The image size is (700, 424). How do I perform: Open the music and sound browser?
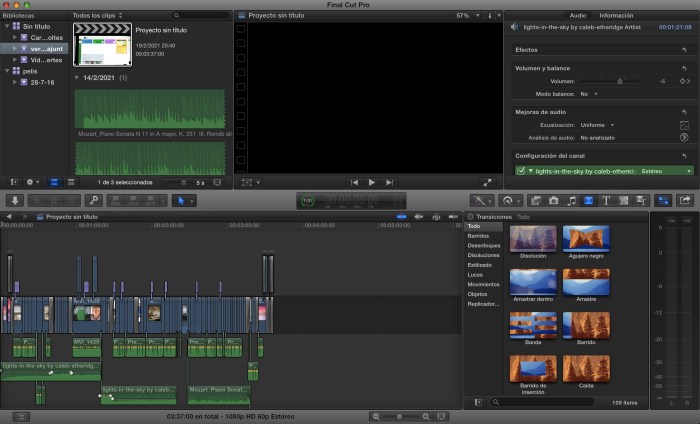pos(571,200)
